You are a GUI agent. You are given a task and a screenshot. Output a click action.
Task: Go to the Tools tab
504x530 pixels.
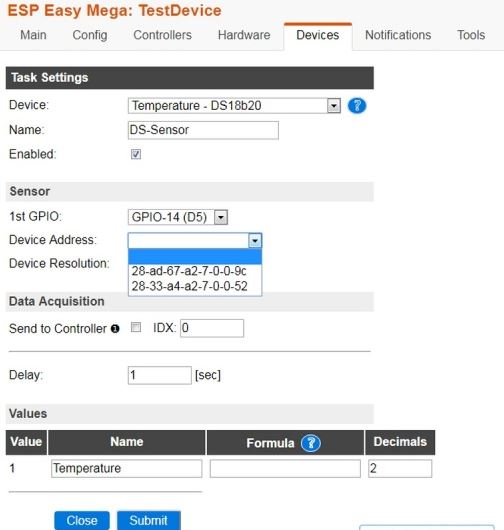coord(471,35)
